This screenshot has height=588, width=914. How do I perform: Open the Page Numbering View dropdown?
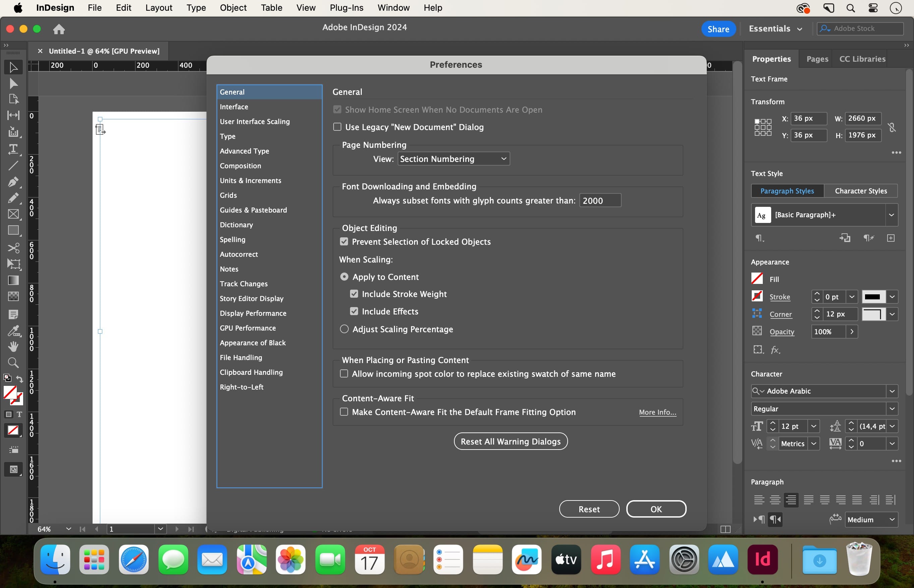[x=454, y=159]
